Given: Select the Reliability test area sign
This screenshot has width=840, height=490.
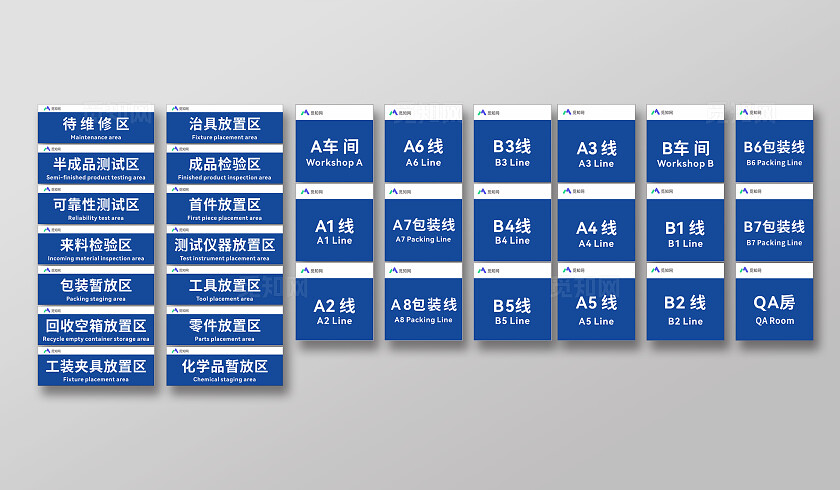Looking at the screenshot, I should (x=96, y=208).
